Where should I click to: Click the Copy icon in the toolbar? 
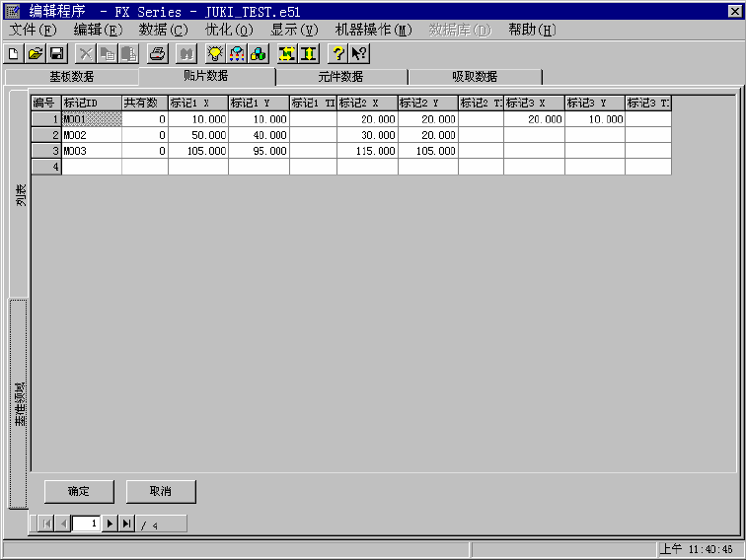[107, 53]
